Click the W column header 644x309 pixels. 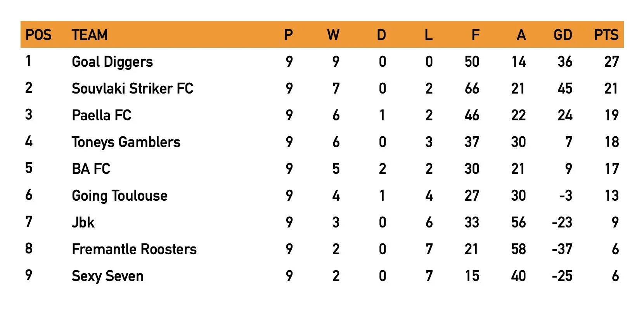333,35
